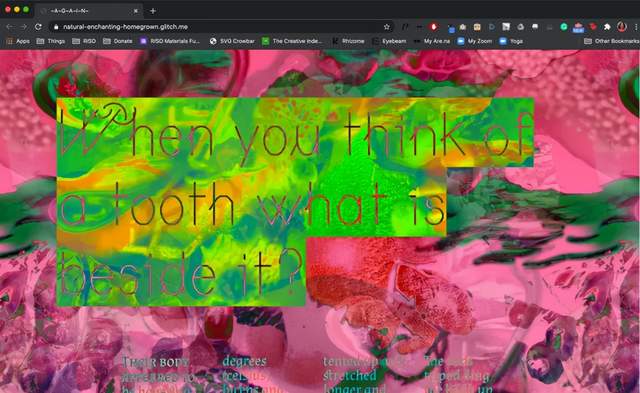Open the Extensions puzzle-piece menu
This screenshot has width=640, height=393.
(607, 27)
